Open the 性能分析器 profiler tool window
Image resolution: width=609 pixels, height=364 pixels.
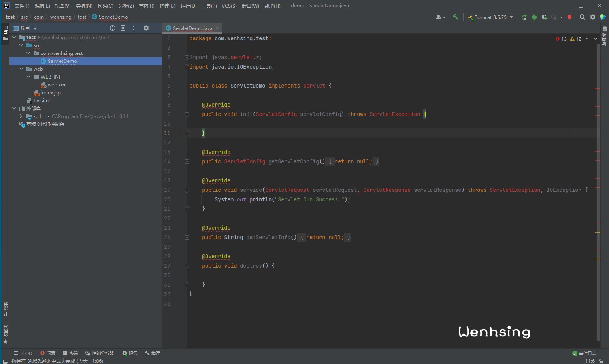[100, 353]
